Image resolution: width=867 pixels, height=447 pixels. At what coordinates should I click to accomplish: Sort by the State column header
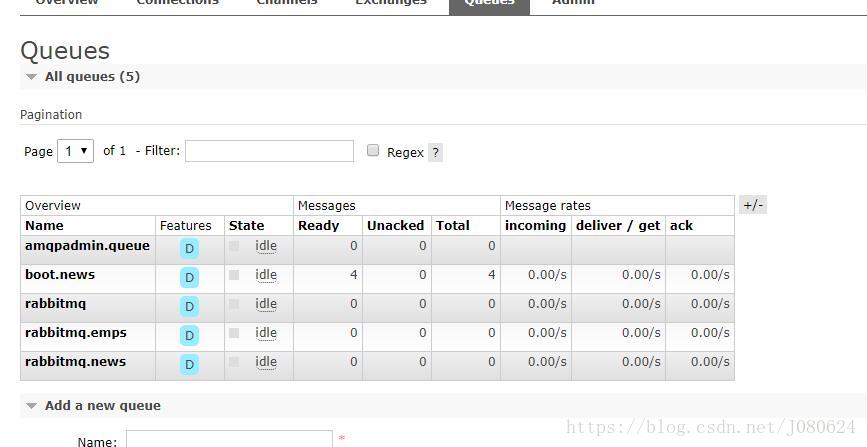click(247, 226)
